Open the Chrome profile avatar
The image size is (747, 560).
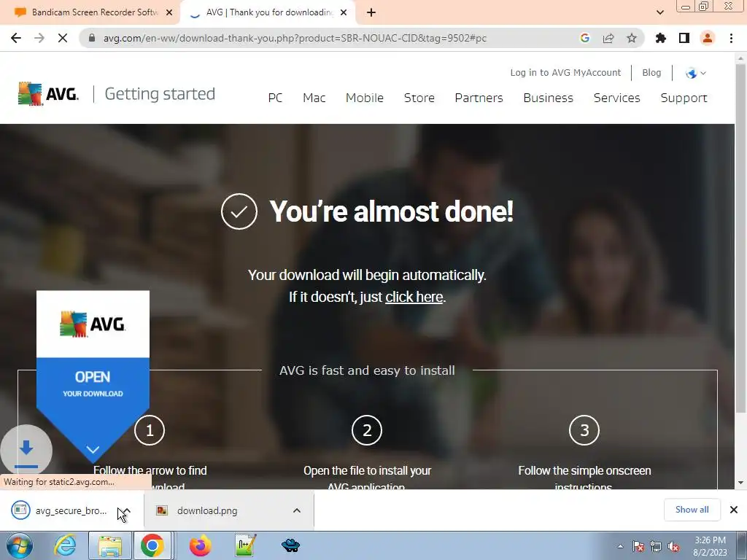(708, 38)
